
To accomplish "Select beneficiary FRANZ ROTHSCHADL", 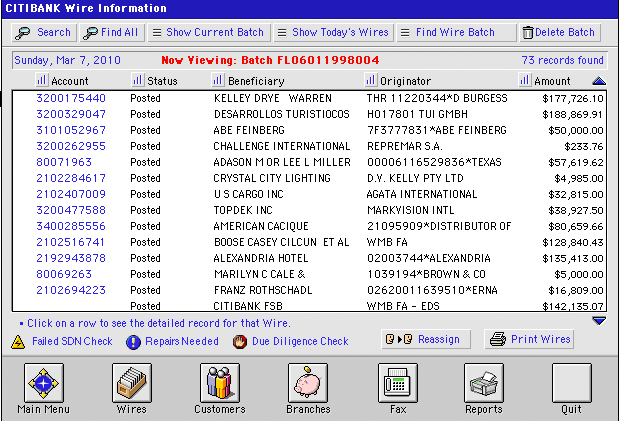I will click(263, 290).
